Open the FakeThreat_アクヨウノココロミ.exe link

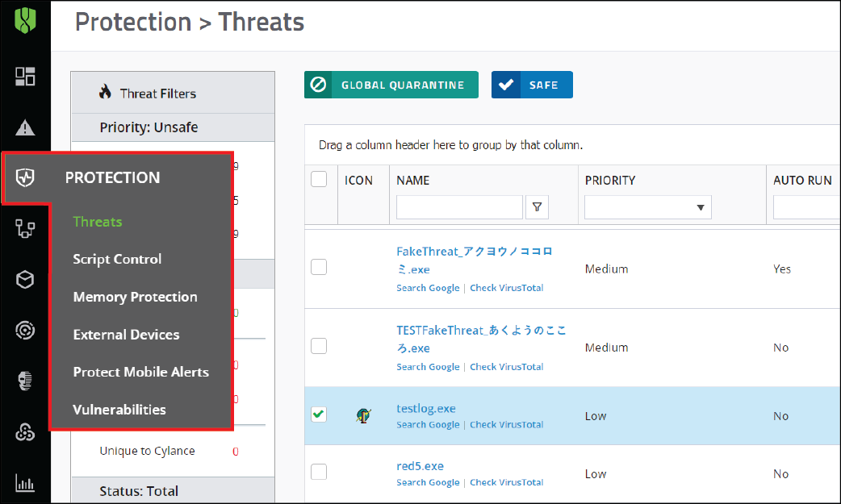pyautogui.click(x=475, y=260)
